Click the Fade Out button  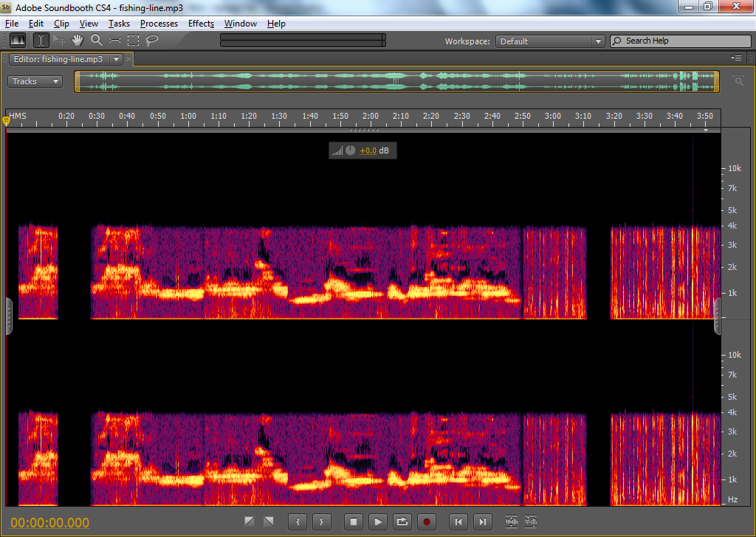point(268,522)
